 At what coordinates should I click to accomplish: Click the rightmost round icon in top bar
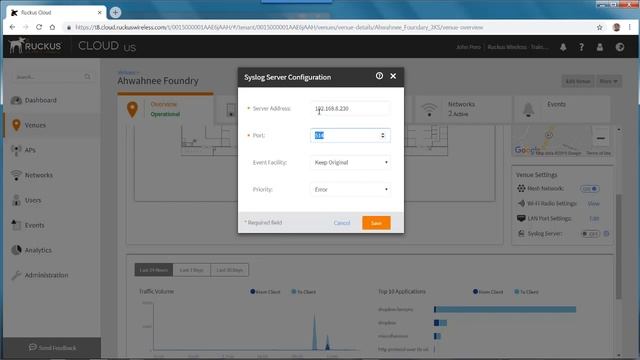(620, 47)
